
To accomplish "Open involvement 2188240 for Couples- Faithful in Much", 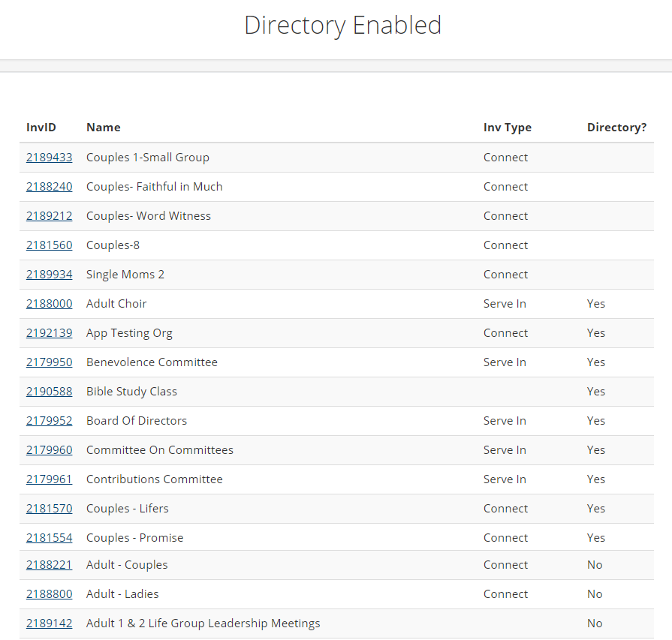I will [x=50, y=186].
